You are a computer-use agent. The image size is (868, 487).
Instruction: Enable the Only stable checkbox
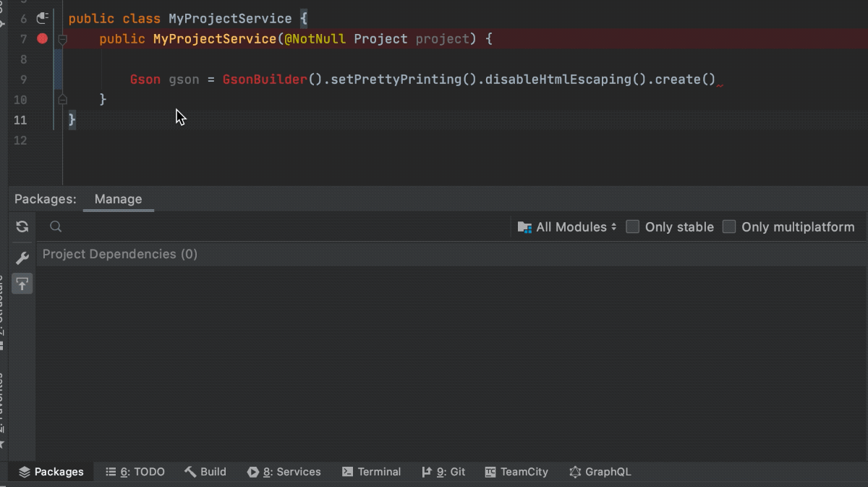tap(632, 226)
